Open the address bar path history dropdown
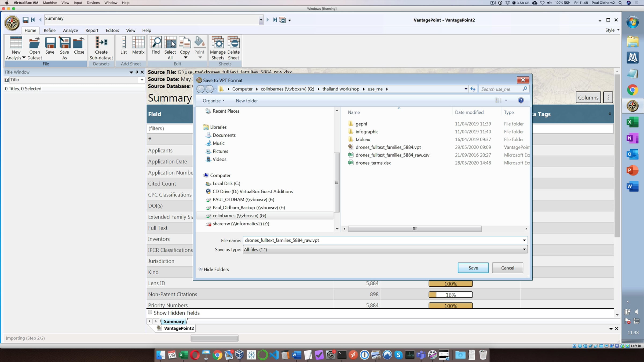This screenshot has width=644, height=362. pos(466,89)
